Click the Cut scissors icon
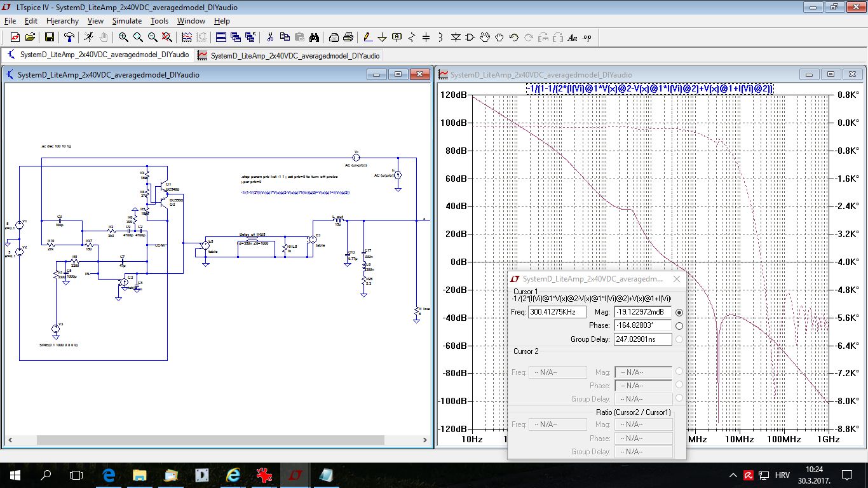The width and height of the screenshot is (868, 488). point(270,37)
